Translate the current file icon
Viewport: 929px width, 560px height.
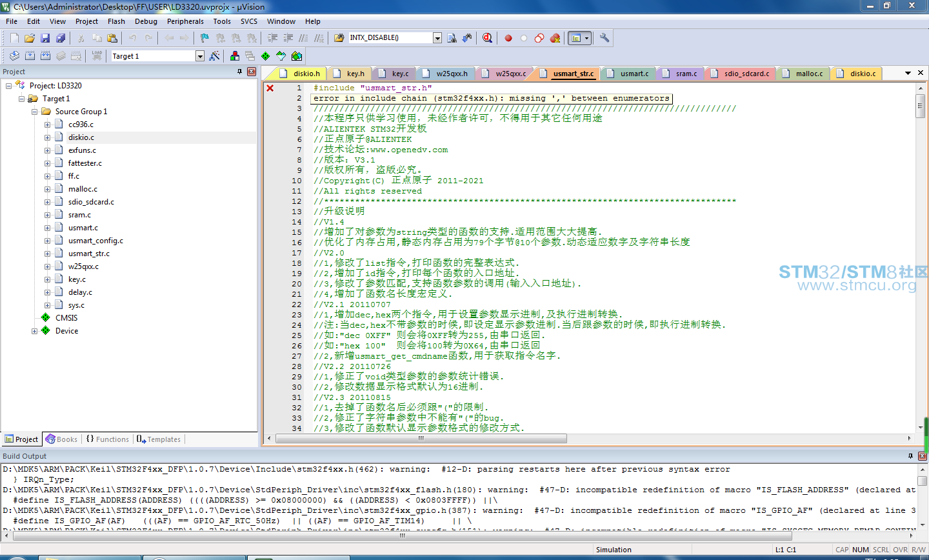click(14, 56)
